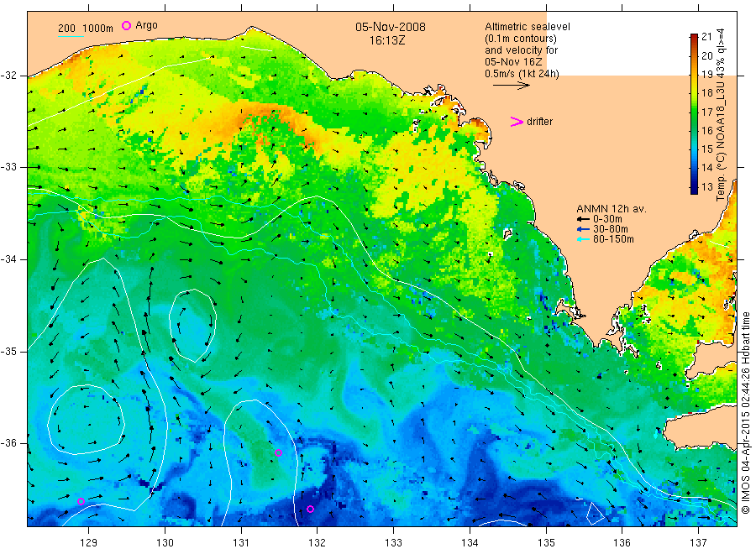Click the longitude label 137
756x554 pixels.
click(x=698, y=543)
